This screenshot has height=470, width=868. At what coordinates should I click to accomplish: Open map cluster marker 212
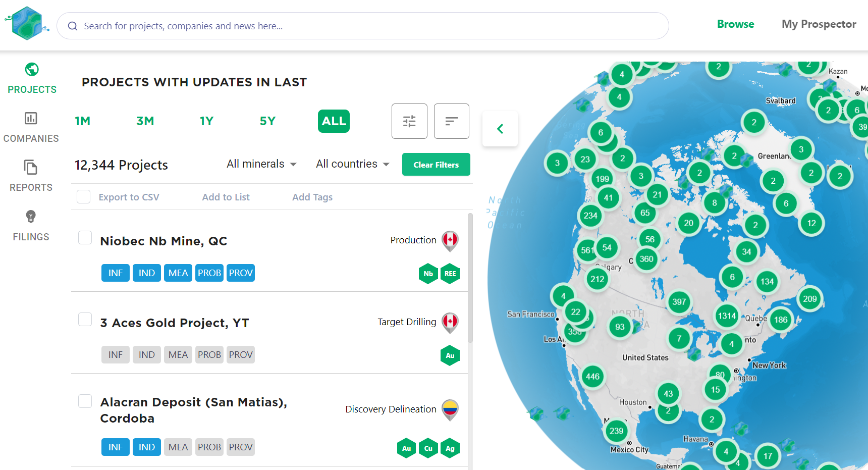tap(598, 279)
